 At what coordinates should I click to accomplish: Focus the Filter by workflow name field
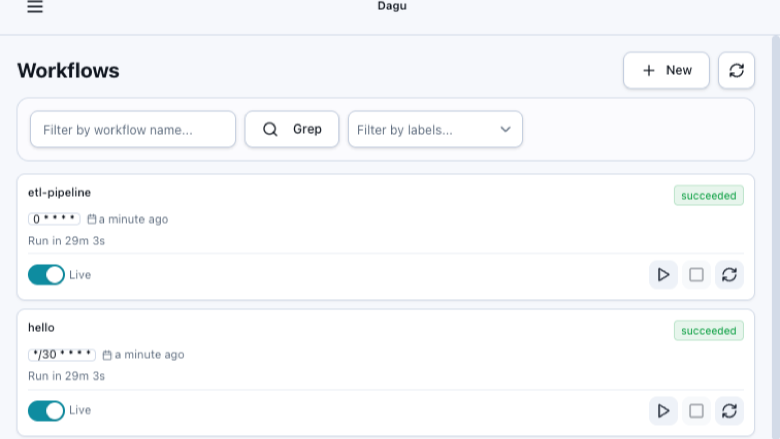[133, 129]
